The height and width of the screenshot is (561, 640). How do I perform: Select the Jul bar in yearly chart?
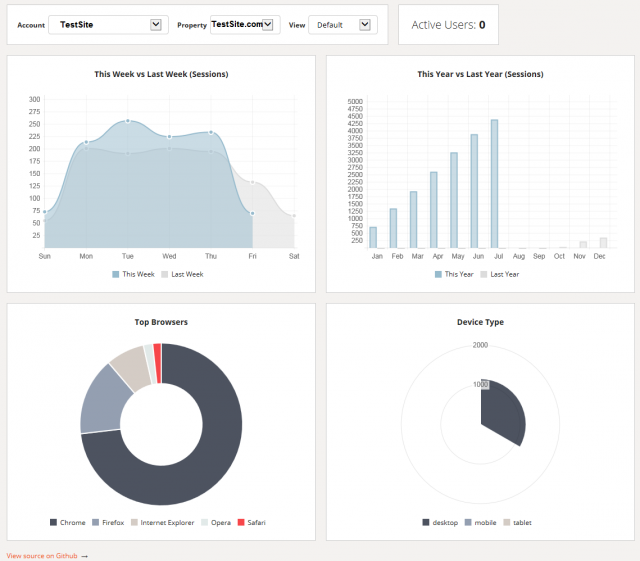tap(494, 184)
